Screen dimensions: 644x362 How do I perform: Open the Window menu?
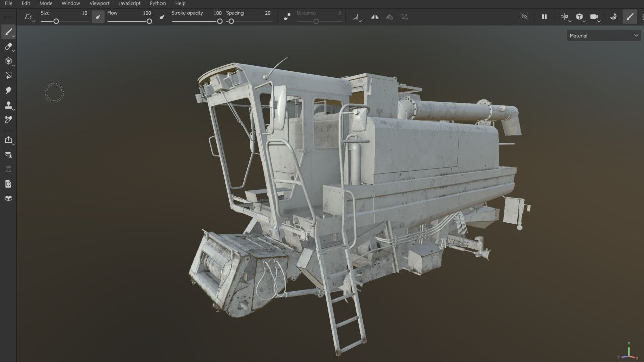coord(71,3)
